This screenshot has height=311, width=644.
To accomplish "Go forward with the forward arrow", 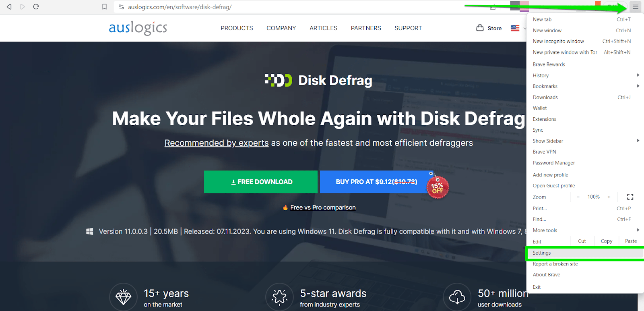I will click(23, 7).
